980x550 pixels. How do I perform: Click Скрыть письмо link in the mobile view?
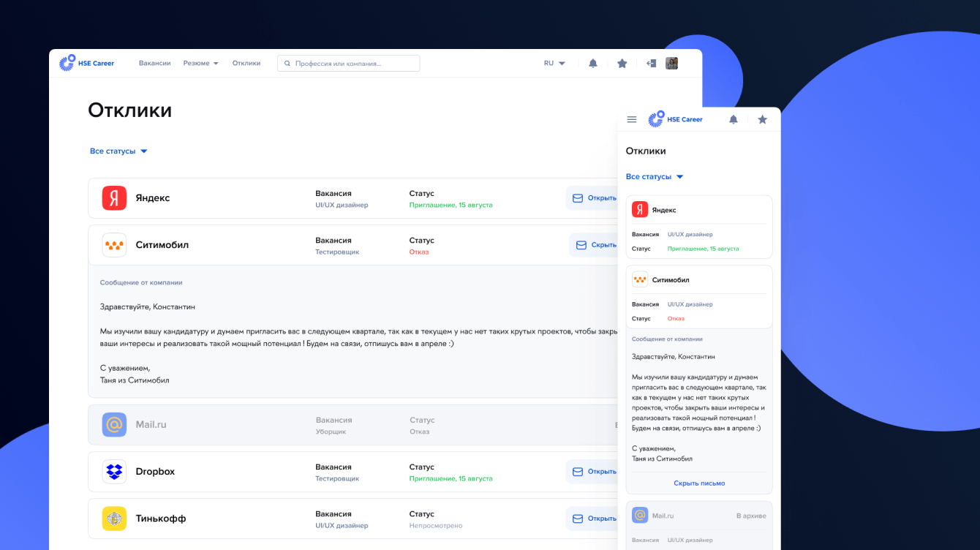[x=699, y=483]
